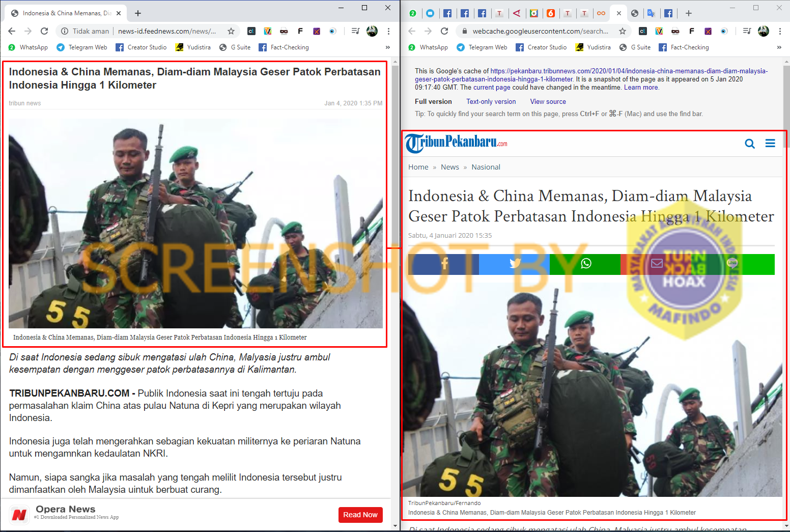Click the left window address bar URL
This screenshot has width=790, height=532.
click(167, 31)
